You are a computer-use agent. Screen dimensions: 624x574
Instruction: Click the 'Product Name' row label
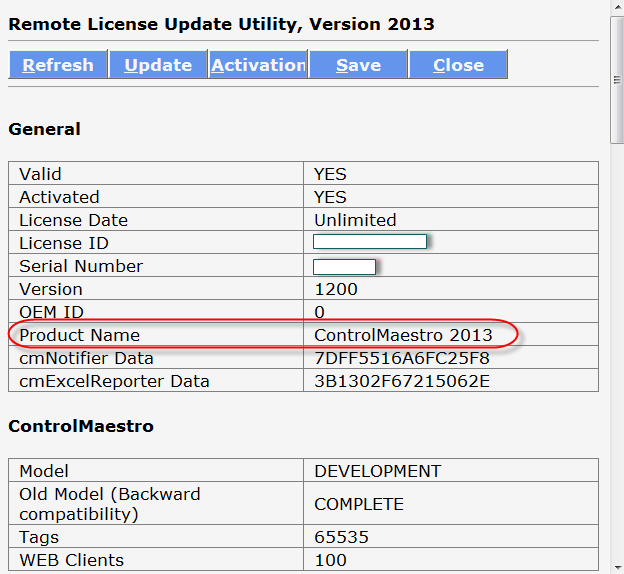79,335
